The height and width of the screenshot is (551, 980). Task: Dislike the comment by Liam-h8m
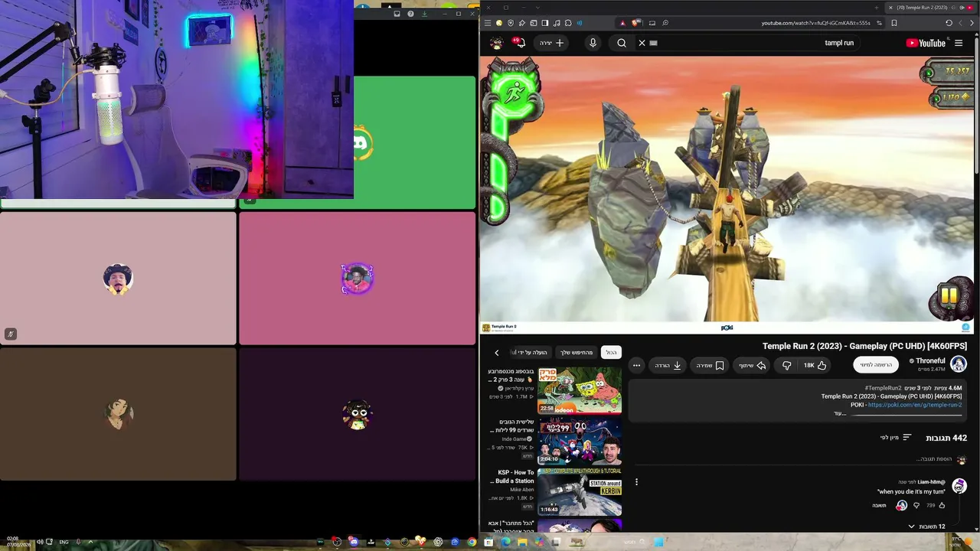[x=916, y=505]
